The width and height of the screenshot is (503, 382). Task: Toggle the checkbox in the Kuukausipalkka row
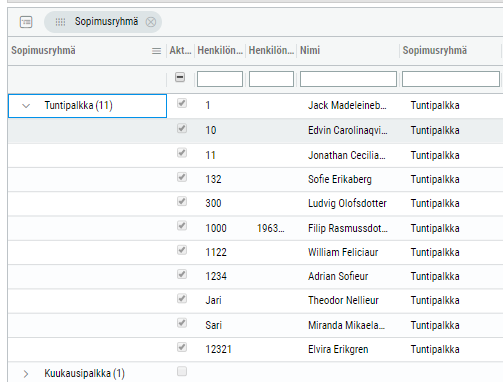(x=182, y=371)
